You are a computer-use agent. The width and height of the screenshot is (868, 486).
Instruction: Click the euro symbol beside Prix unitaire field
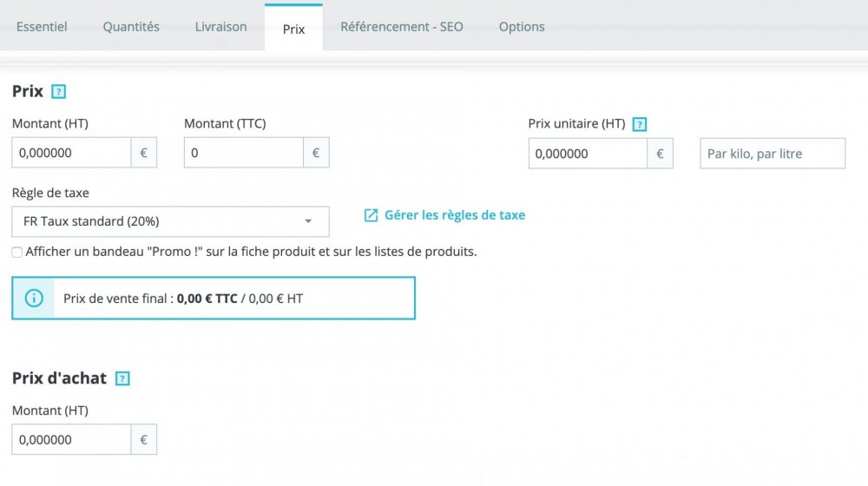[660, 154]
